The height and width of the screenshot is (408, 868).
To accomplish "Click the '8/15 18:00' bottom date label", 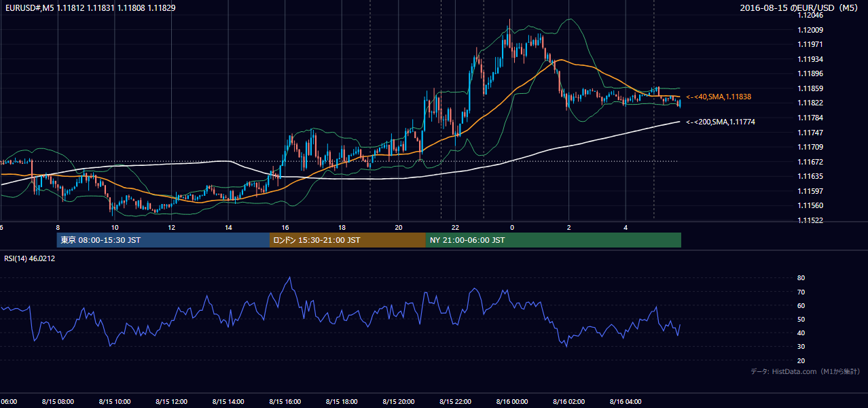I will pyautogui.click(x=342, y=401).
